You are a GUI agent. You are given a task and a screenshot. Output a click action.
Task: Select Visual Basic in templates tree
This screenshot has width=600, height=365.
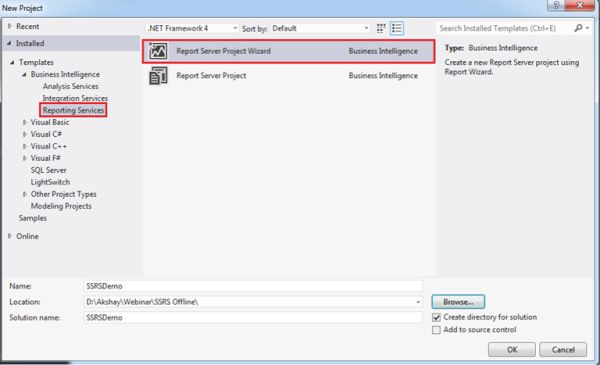pos(50,122)
